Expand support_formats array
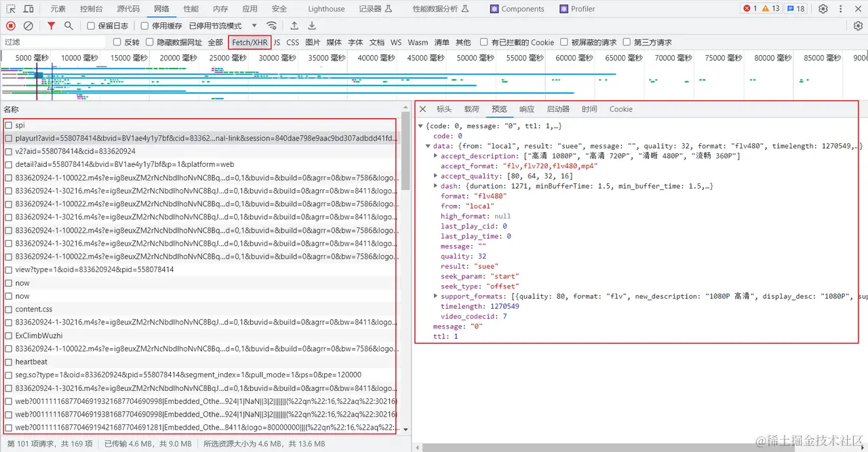 [435, 297]
